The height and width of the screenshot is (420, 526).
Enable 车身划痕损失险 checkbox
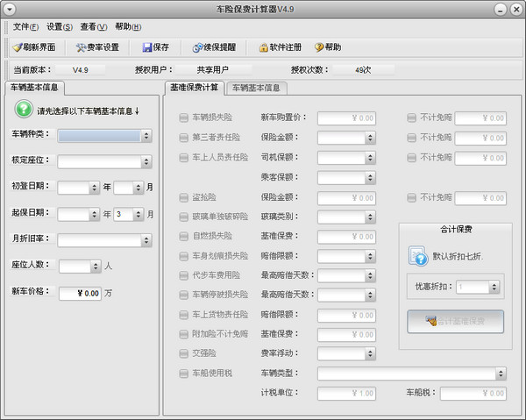pos(183,256)
